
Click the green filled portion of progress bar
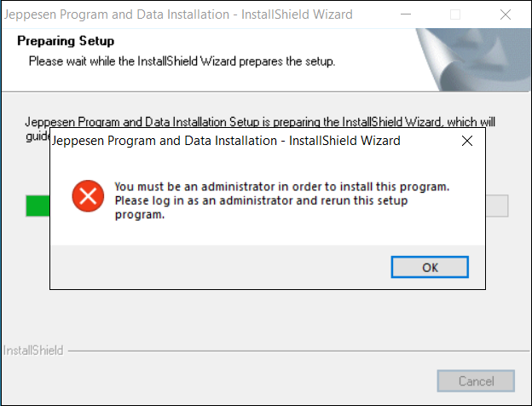(38, 206)
